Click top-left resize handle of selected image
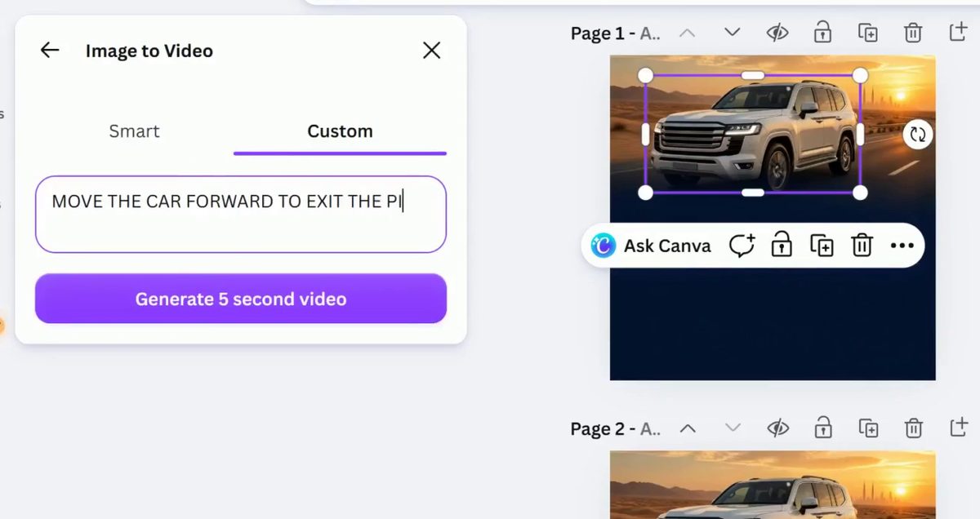This screenshot has width=980, height=519. [x=645, y=75]
